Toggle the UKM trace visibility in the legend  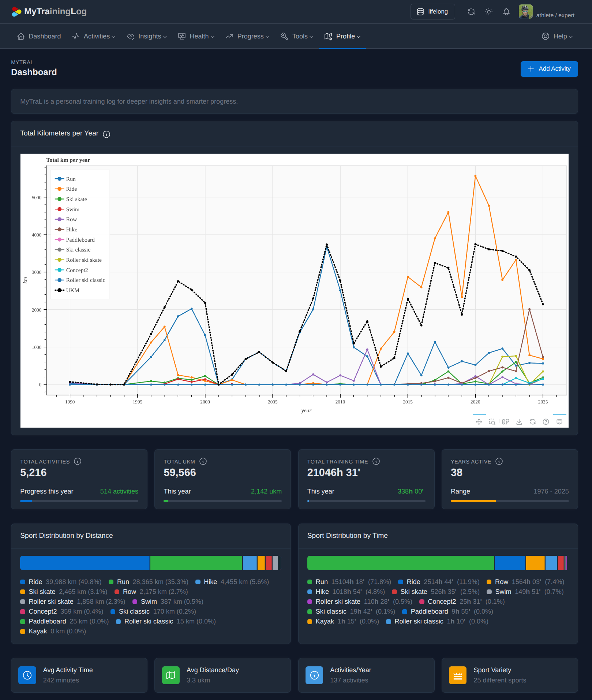(x=72, y=290)
